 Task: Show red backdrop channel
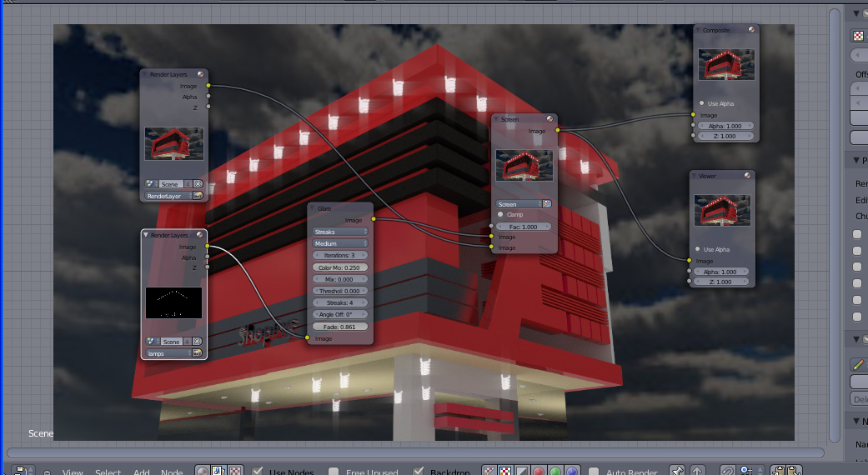click(x=538, y=471)
